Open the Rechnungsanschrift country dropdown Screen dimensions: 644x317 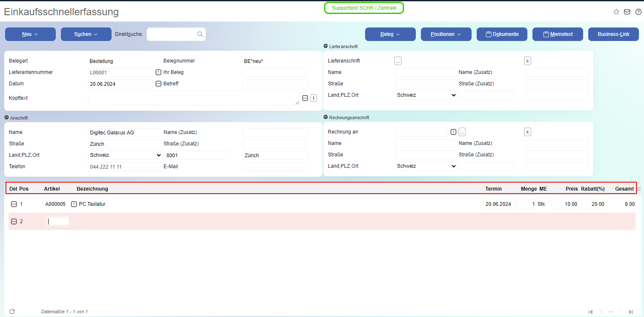pyautogui.click(x=426, y=166)
